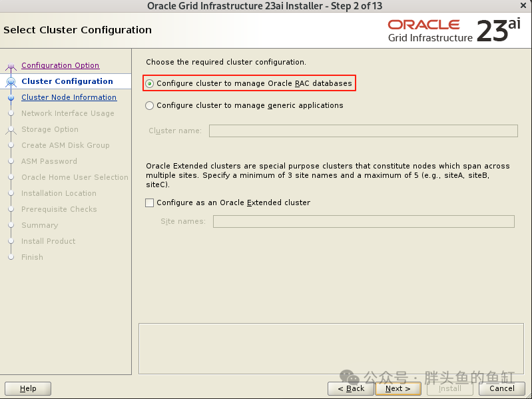The width and height of the screenshot is (532, 399).
Task: Cancel the installer with the Cancel button
Action: click(502, 388)
